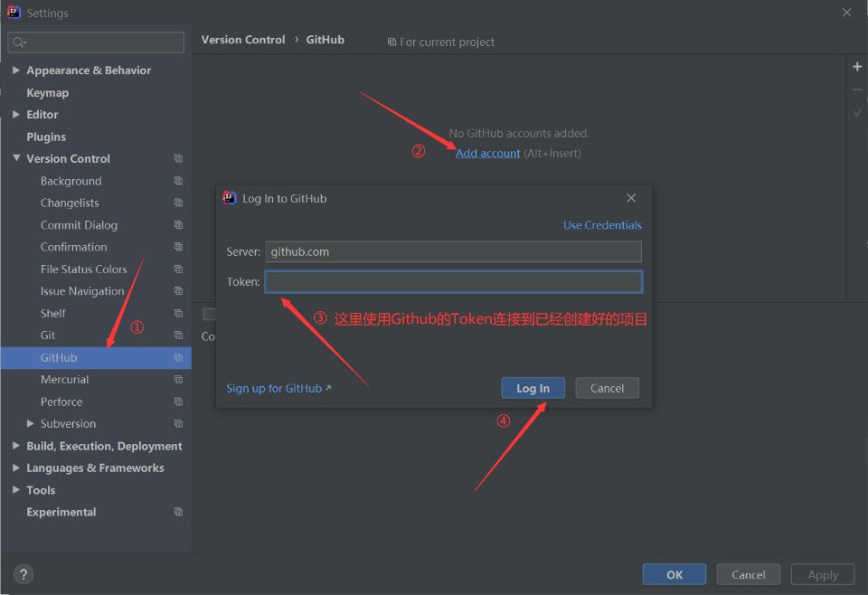Click the project-level icon beside Commit Dialog
This screenshot has width=868, height=595.
click(x=178, y=225)
